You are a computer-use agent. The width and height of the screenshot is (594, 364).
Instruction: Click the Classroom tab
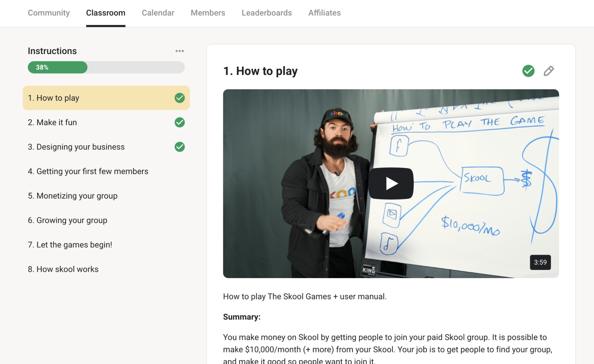coord(105,13)
